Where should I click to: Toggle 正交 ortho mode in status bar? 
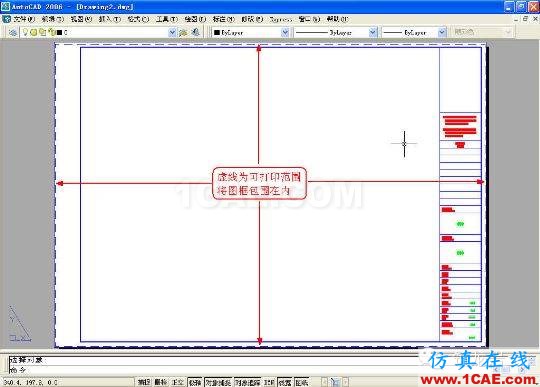coord(178,382)
